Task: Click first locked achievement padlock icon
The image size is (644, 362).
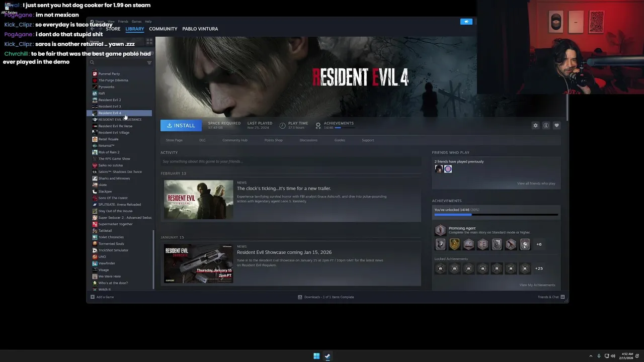Action: point(440,268)
